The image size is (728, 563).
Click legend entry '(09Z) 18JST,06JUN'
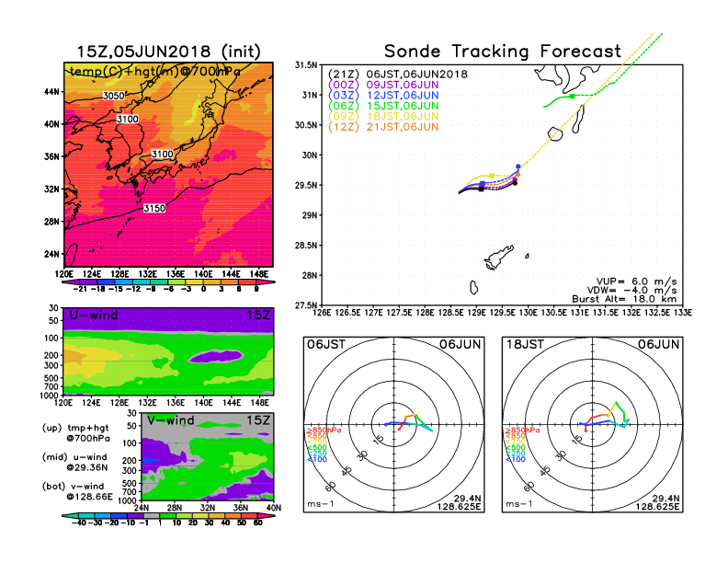383,116
